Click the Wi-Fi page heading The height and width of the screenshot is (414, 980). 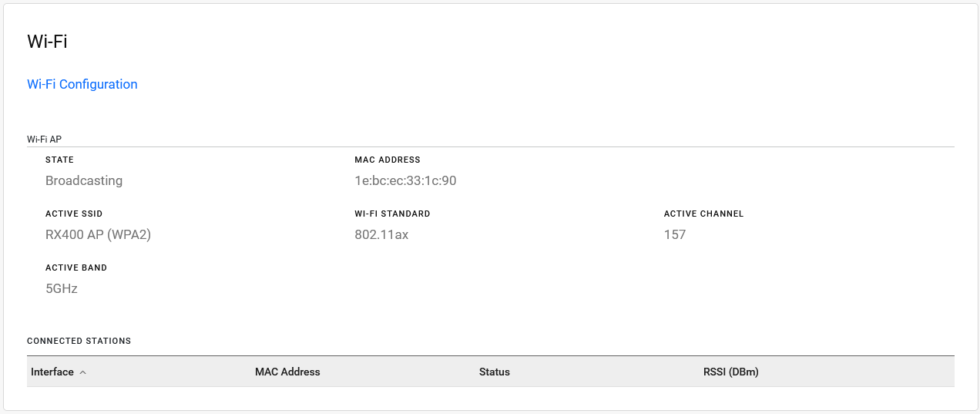point(47,42)
